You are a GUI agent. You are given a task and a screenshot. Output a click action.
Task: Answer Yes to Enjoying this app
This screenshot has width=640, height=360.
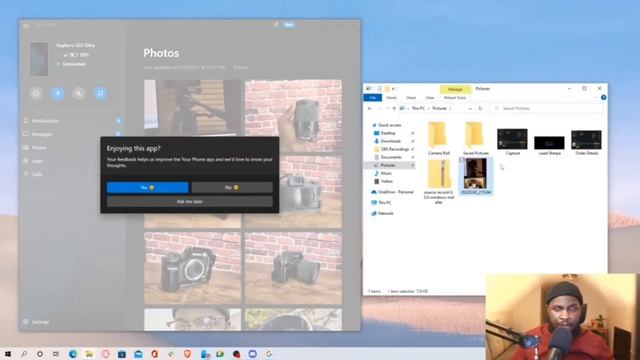click(x=148, y=187)
